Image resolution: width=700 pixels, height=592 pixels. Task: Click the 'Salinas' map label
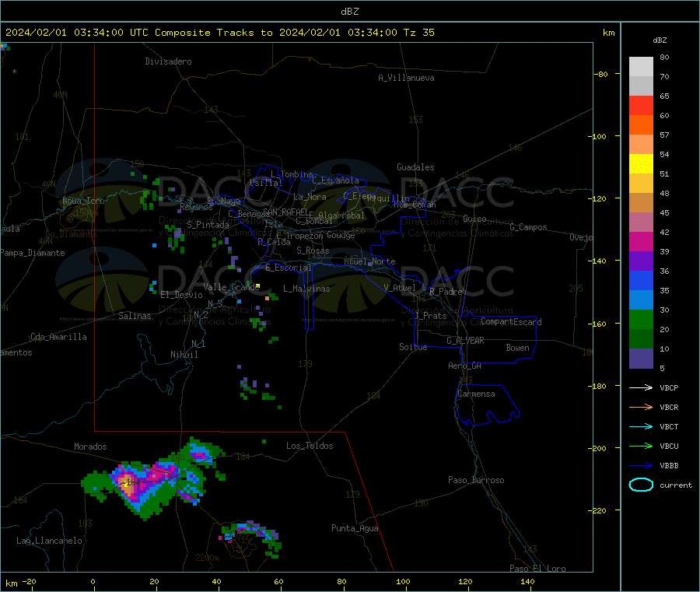(x=135, y=316)
